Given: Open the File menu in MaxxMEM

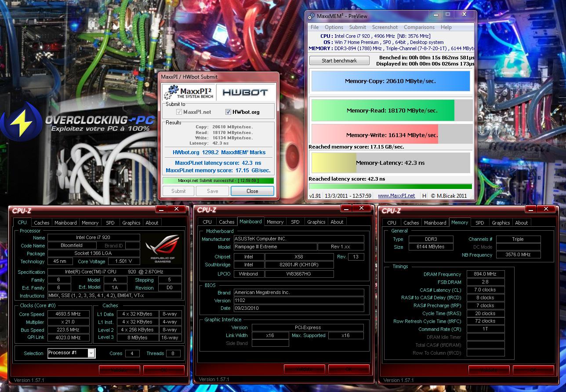Looking at the screenshot, I should tap(315, 27).
